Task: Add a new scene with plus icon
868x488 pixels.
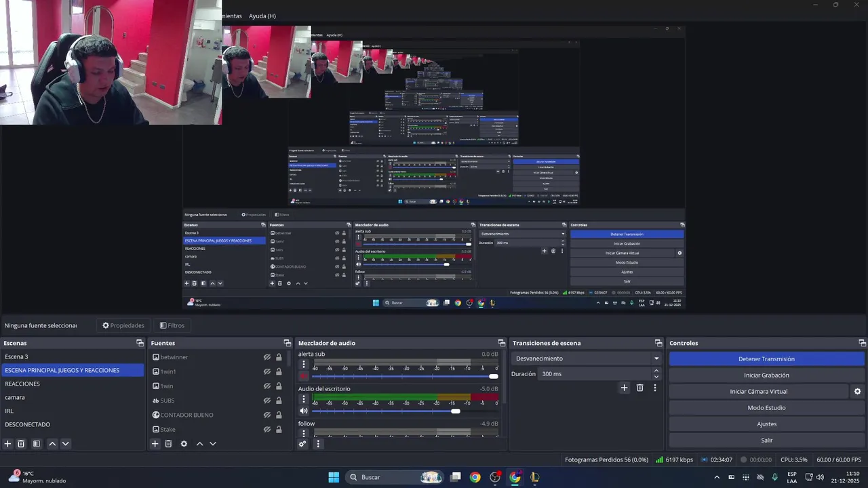Action: pos(8,444)
